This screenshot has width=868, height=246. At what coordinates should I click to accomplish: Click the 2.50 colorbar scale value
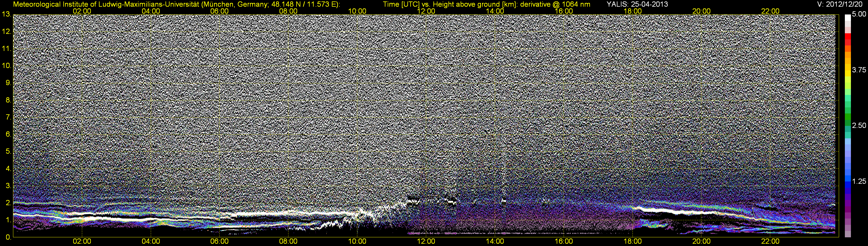point(859,126)
